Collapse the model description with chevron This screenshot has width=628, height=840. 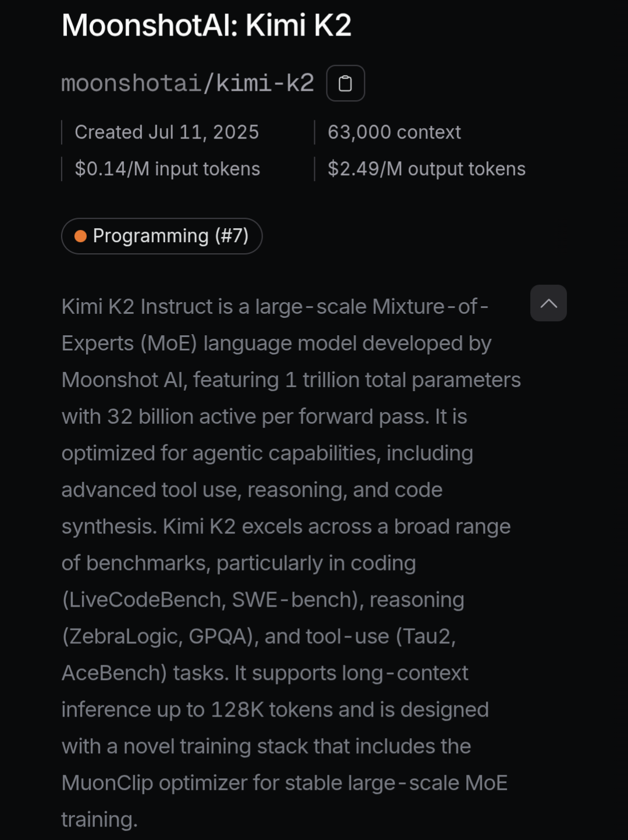coord(548,303)
